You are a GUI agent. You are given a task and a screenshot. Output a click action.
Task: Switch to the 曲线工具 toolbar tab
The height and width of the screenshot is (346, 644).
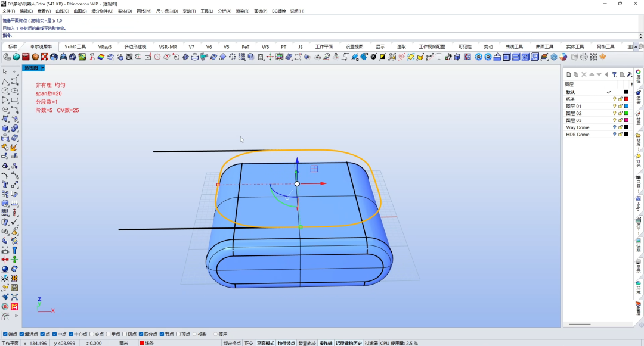pos(514,46)
